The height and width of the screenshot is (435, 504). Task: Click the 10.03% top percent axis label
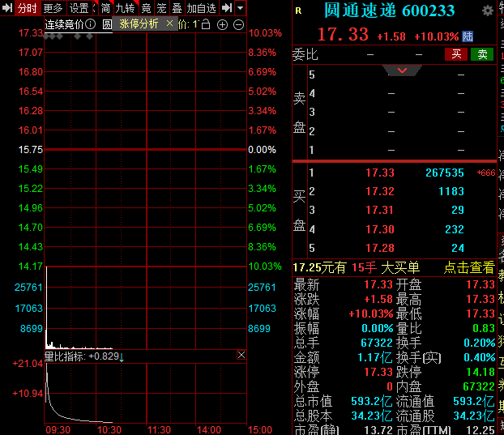[265, 33]
